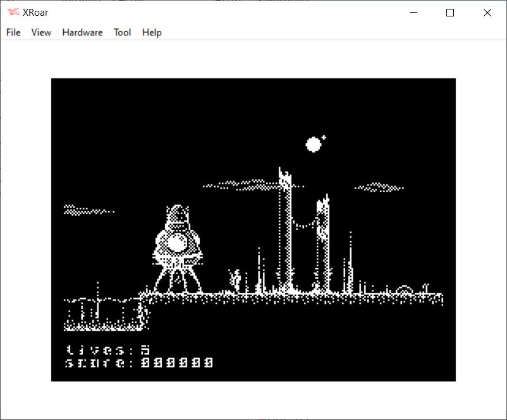507x420 pixels.
Task: Click the lives counter text
Action: pos(108,349)
